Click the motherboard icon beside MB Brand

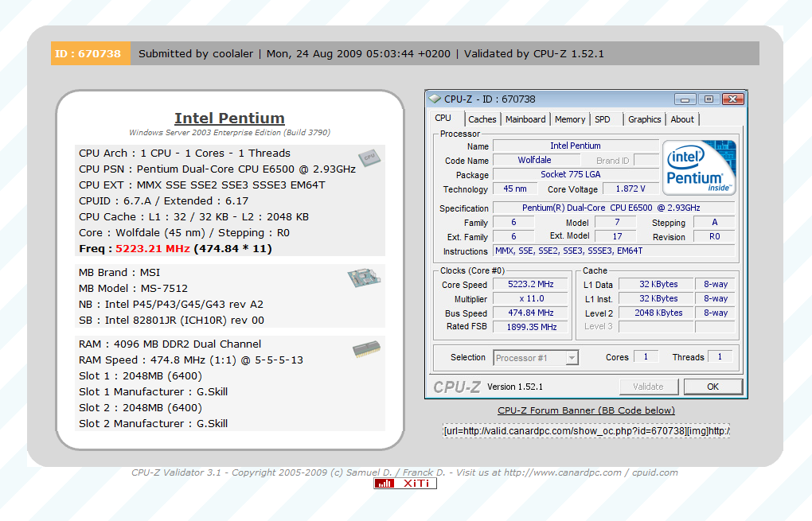coord(364,278)
